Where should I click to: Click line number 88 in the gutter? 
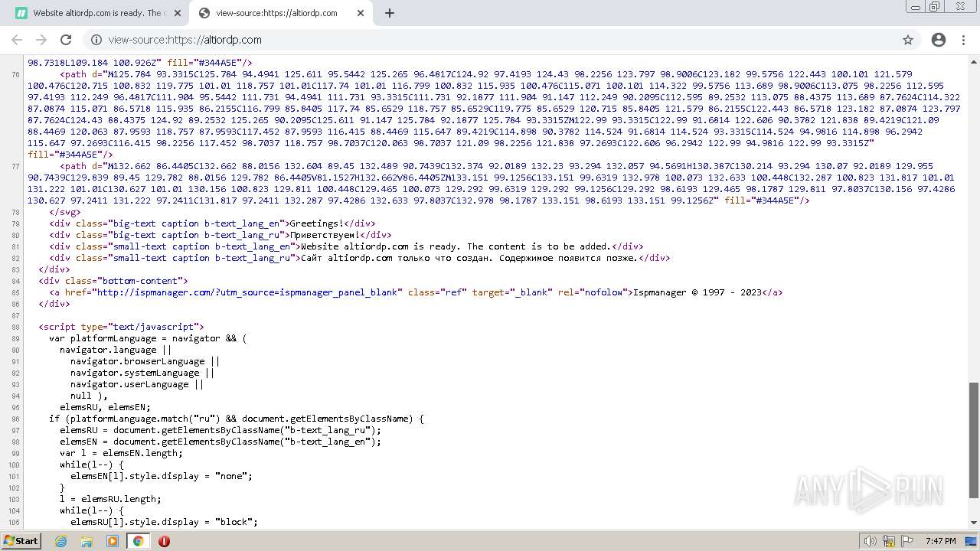(x=15, y=327)
